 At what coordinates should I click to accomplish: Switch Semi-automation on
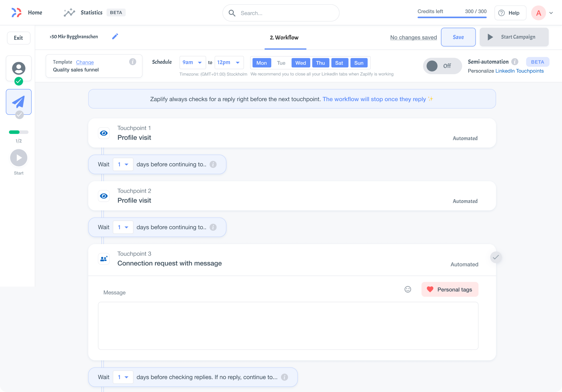tap(442, 66)
